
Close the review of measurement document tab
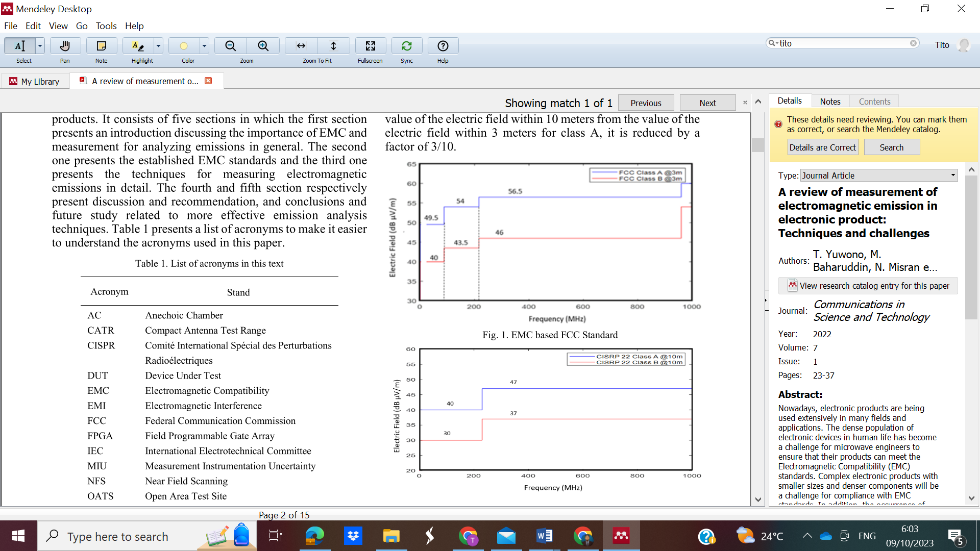[208, 81]
